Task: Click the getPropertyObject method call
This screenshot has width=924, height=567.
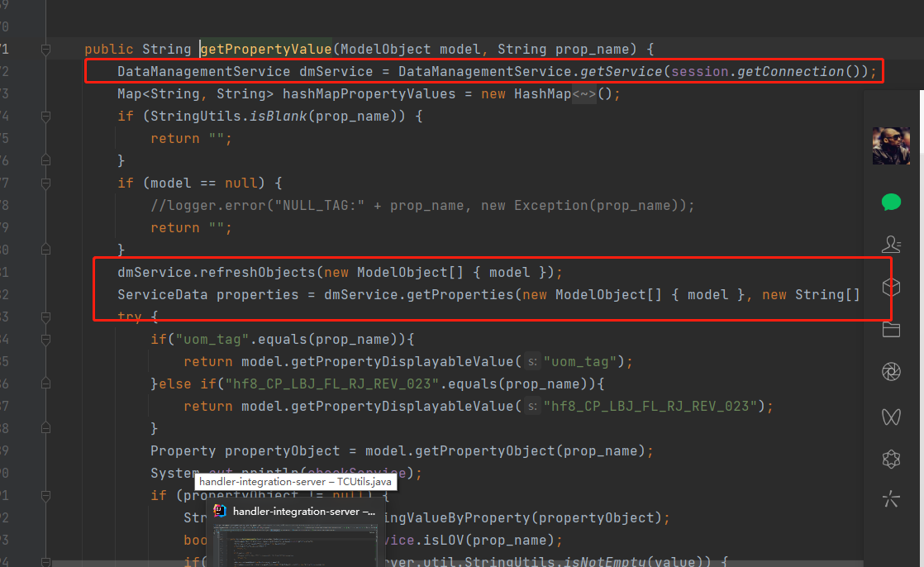Action: coord(485,451)
